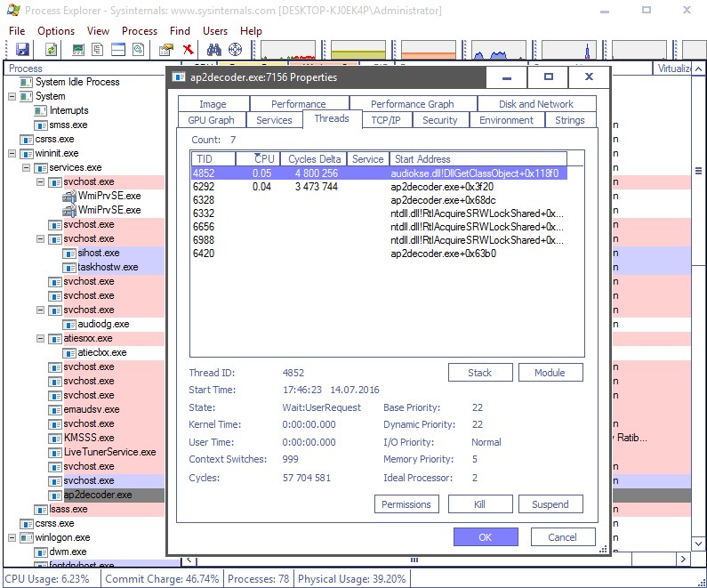Switch to the Performance Graph tab
The height and width of the screenshot is (588, 707).
[412, 104]
